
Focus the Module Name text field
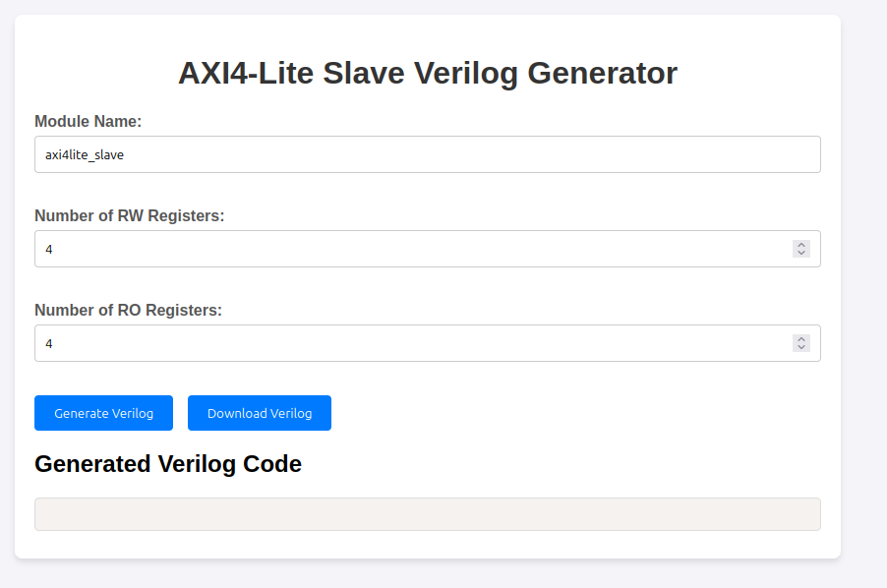pyautogui.click(x=427, y=154)
